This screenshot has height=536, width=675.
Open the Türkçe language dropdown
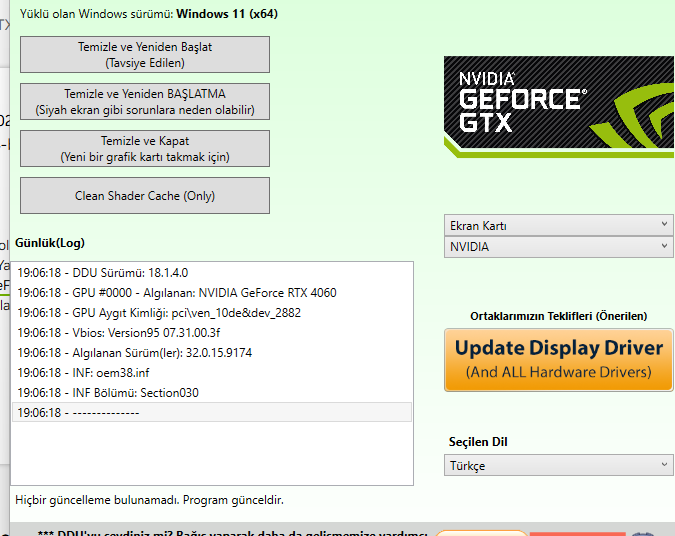click(x=558, y=465)
